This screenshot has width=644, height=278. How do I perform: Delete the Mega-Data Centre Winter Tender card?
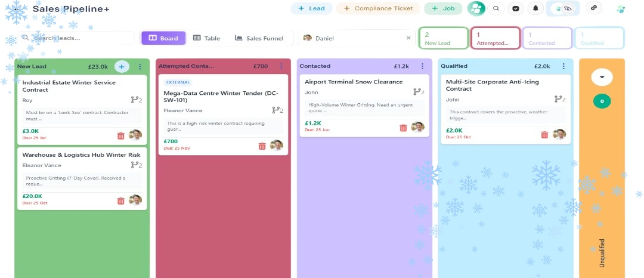click(262, 146)
